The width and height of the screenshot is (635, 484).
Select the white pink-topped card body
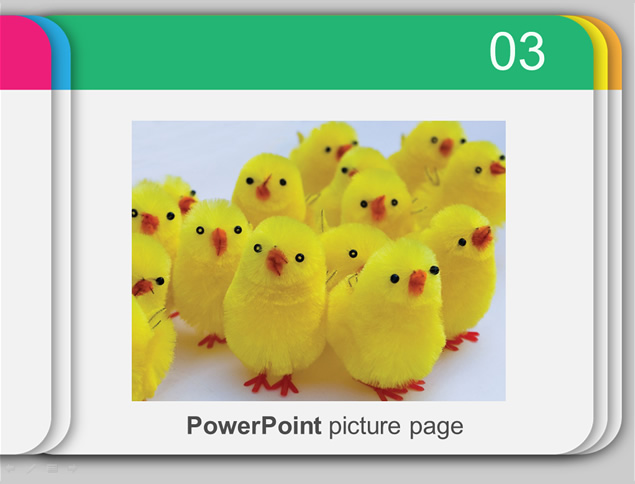(x=24, y=271)
